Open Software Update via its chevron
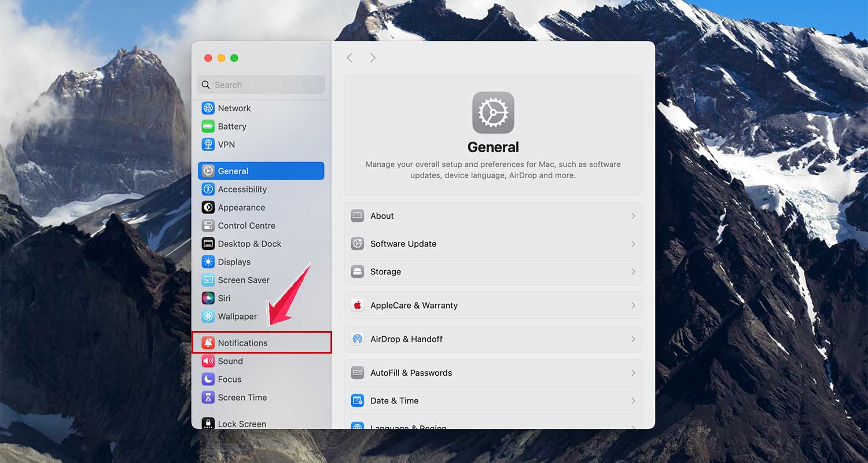The height and width of the screenshot is (463, 868). coord(633,244)
